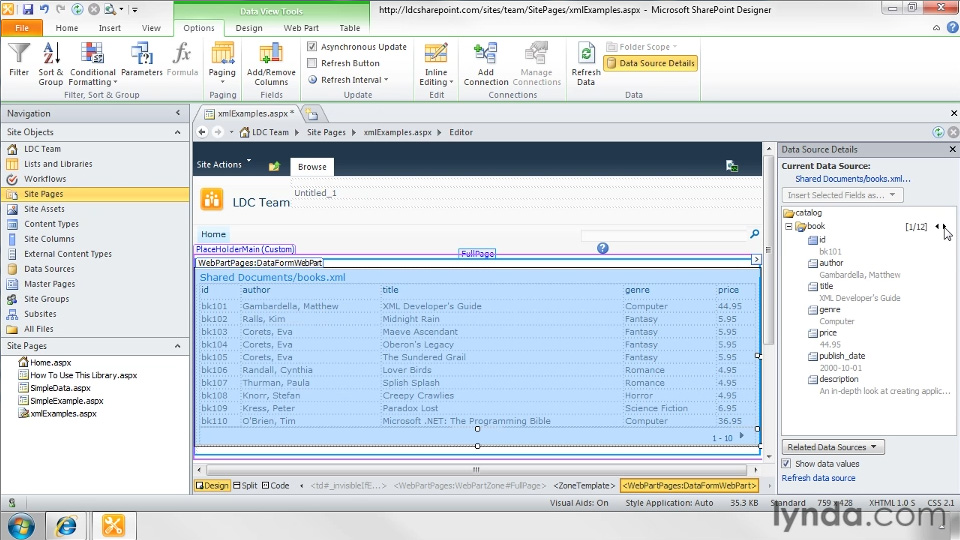The width and height of the screenshot is (960, 540).
Task: Go to next book record arrow
Action: pos(945,227)
